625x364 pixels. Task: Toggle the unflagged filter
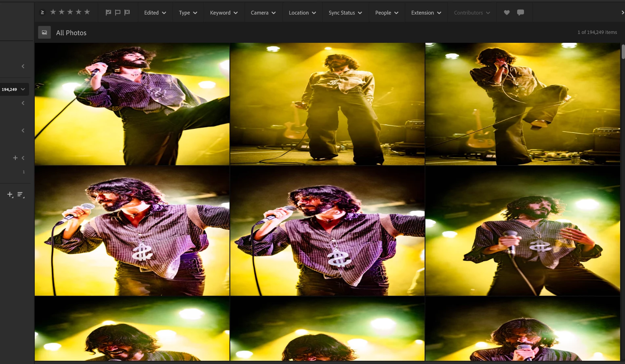[118, 13]
